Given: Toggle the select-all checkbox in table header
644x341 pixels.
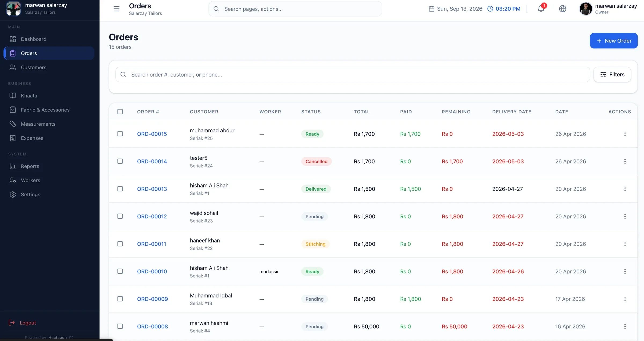Looking at the screenshot, I should 120,111.
